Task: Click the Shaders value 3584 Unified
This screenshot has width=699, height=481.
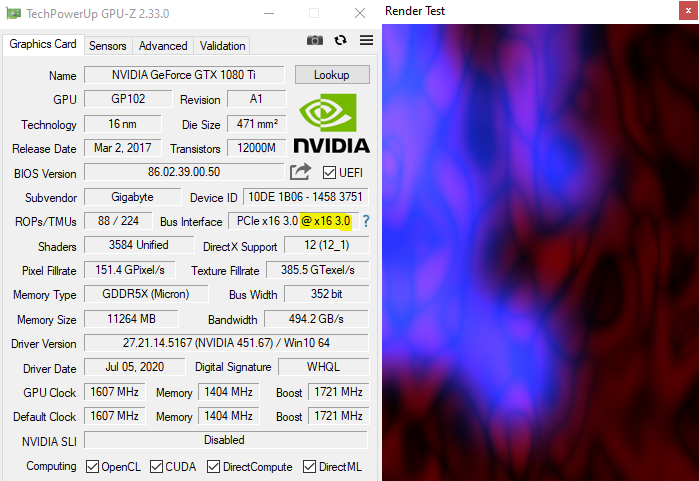Action: click(139, 245)
